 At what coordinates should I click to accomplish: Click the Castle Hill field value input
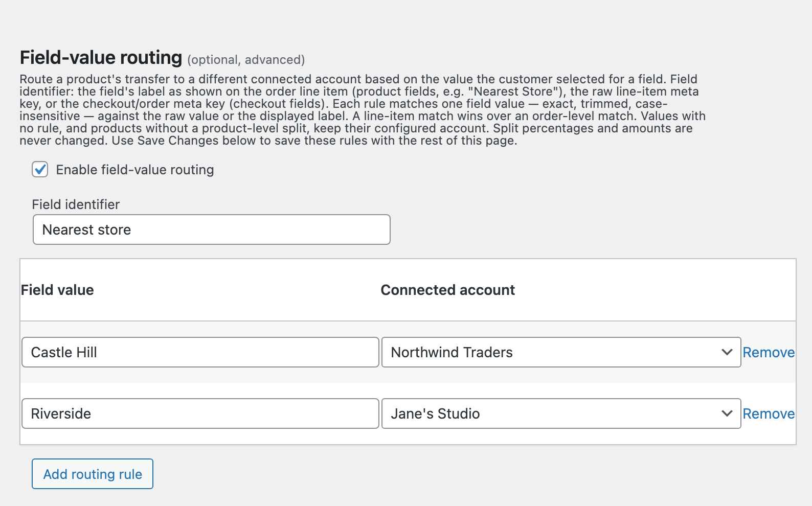(200, 352)
